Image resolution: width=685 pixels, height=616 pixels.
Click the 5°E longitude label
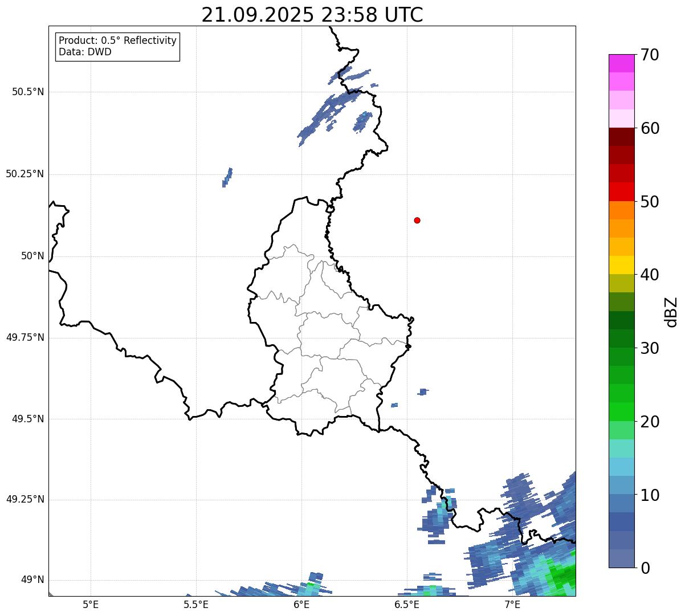point(91,604)
